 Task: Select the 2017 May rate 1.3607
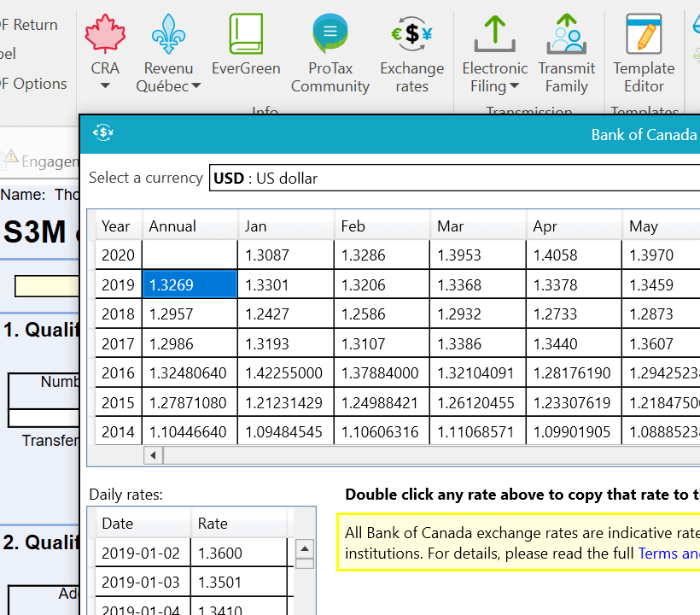(662, 343)
